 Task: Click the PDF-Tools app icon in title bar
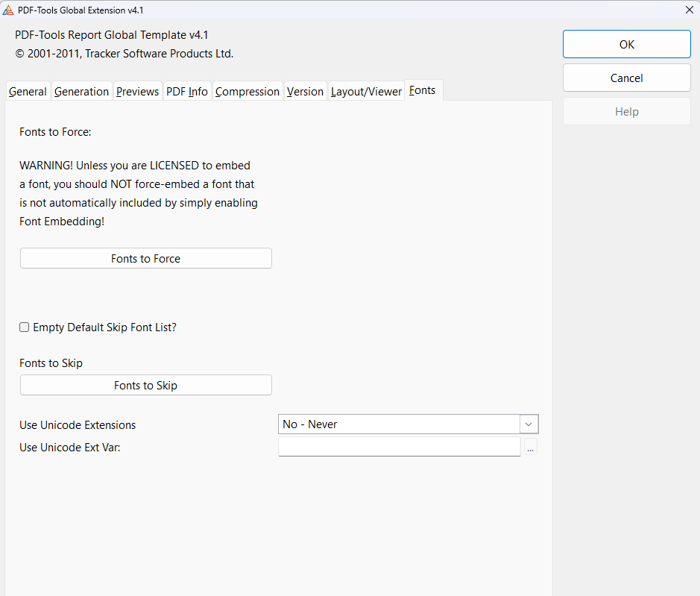click(9, 10)
